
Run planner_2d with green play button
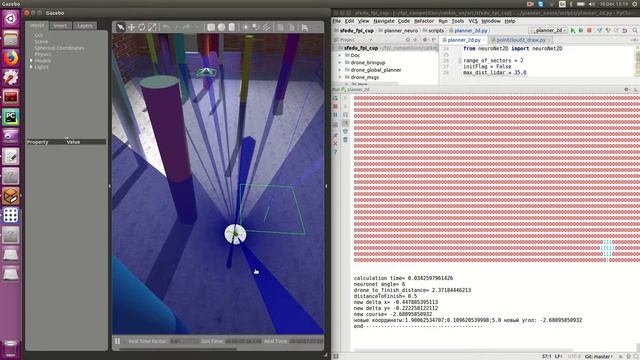573,31
